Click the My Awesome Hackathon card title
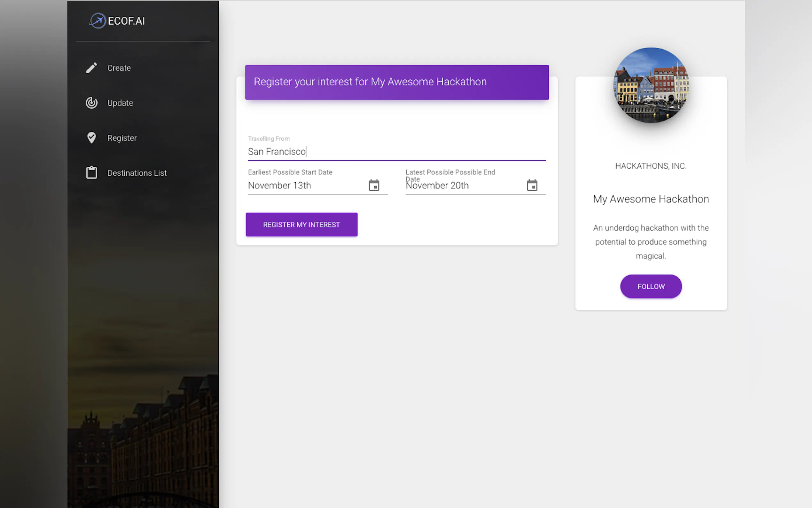The height and width of the screenshot is (508, 812). [651, 199]
